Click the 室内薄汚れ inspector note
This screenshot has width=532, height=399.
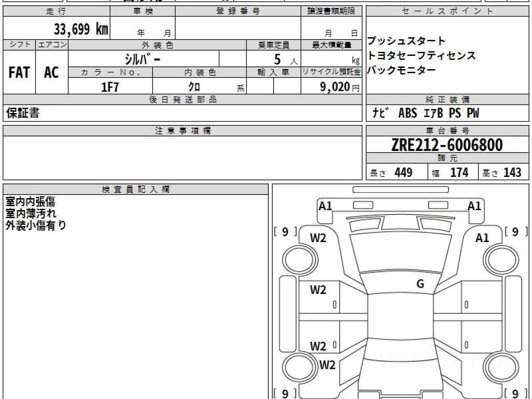click(31, 213)
